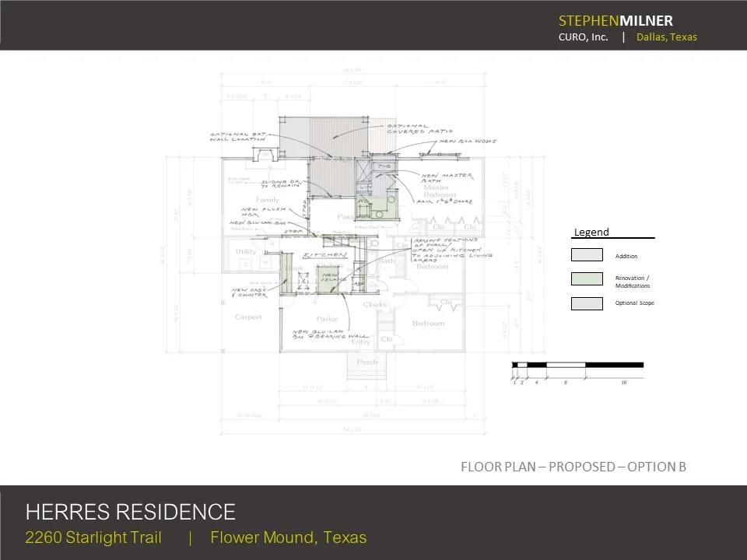This screenshot has width=747, height=560.
Task: Click the handwritten 'KITCHEN' label
Action: pyautogui.click(x=325, y=255)
